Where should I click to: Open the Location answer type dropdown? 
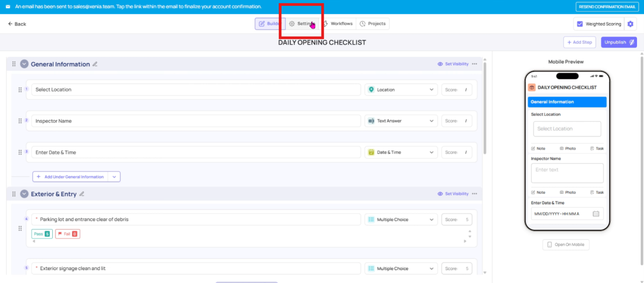401,90
